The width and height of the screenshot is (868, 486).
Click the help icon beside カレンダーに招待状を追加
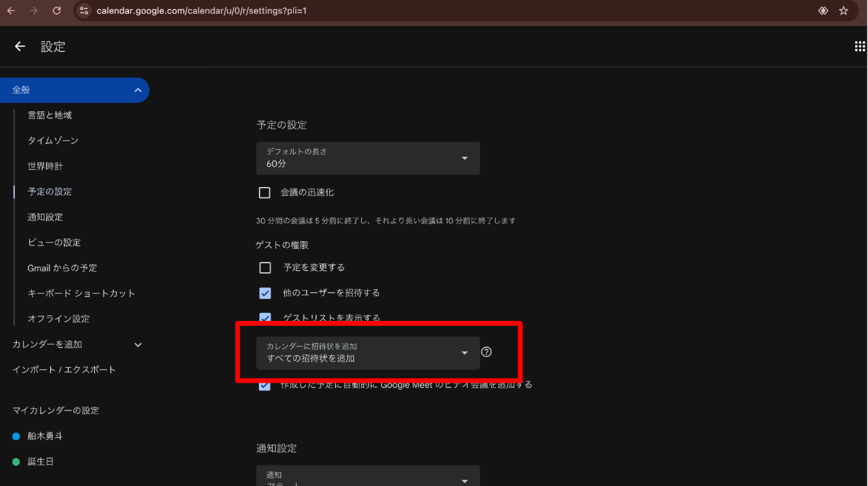coord(486,352)
